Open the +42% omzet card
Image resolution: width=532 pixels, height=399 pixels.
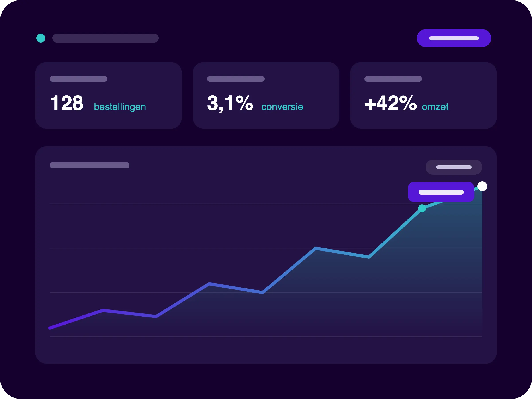[423, 95]
